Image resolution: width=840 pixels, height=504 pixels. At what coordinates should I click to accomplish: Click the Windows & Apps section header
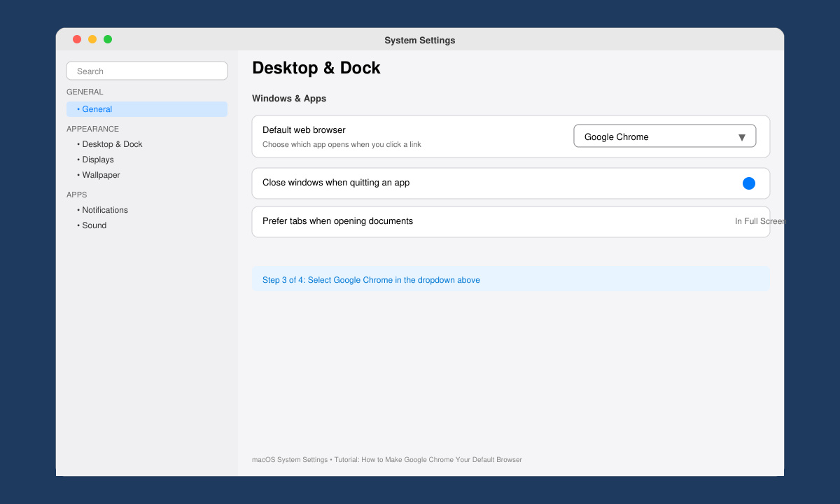(289, 99)
